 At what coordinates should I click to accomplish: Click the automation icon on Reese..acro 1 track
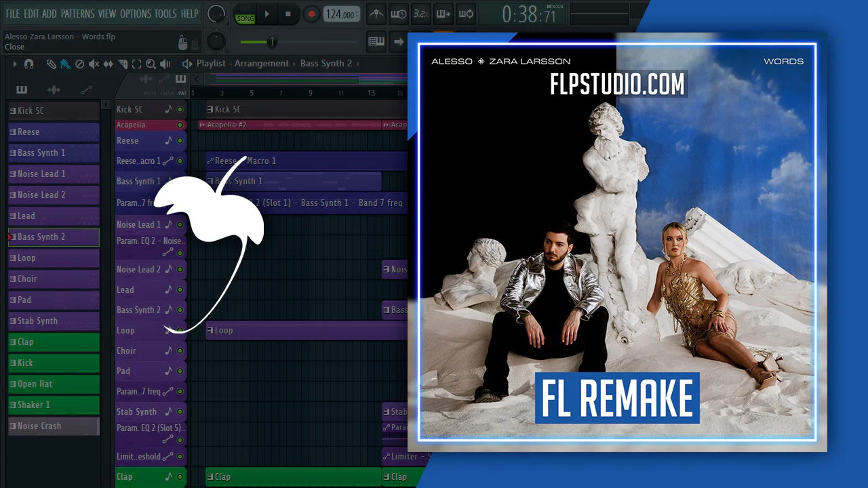click(x=168, y=161)
